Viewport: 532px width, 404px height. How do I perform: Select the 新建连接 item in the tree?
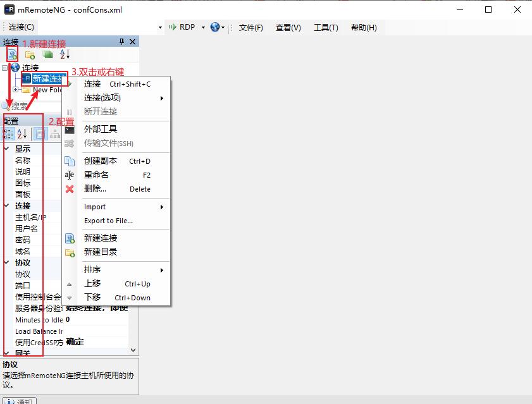44,78
